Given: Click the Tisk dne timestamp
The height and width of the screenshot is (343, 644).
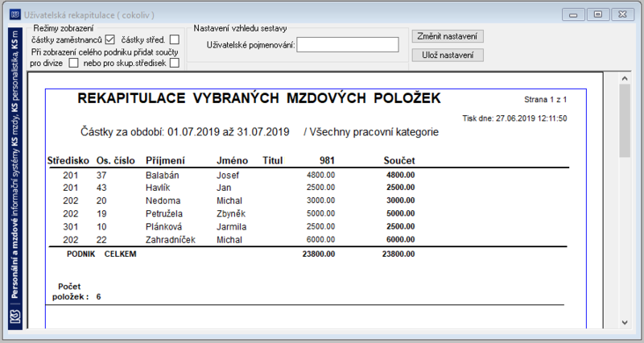Looking at the screenshot, I should point(514,118).
